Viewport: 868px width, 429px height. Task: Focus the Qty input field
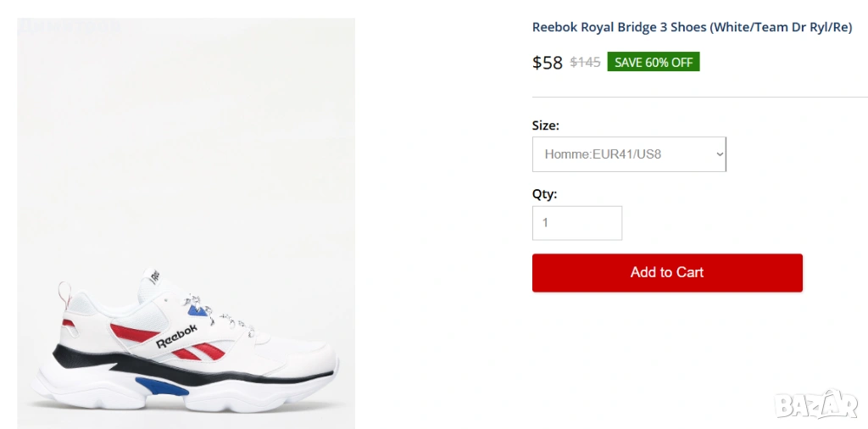point(576,223)
